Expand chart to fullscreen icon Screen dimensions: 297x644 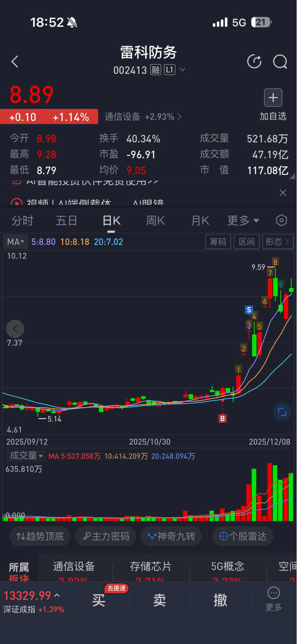coord(282,412)
